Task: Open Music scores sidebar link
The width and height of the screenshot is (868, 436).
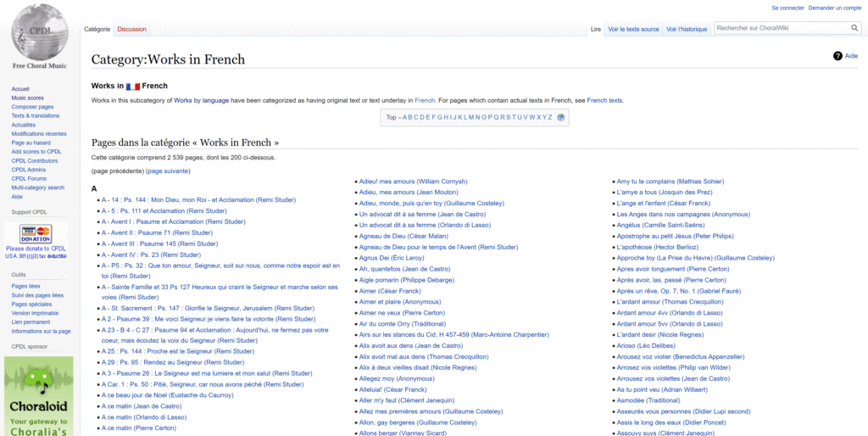Action: [x=28, y=98]
